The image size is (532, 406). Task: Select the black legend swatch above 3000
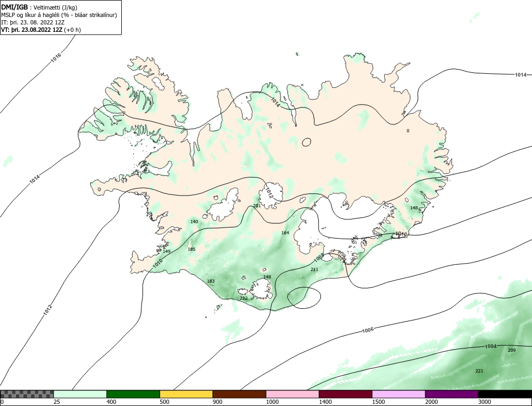(505, 394)
